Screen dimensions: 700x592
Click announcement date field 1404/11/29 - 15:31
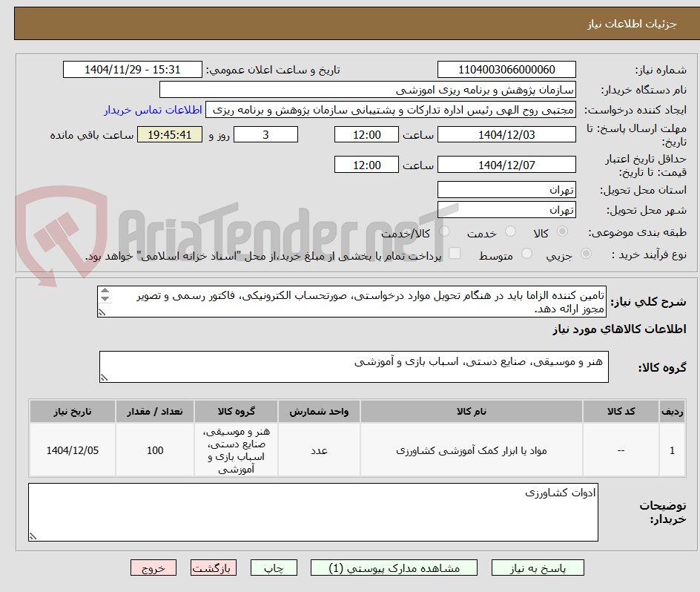point(133,70)
